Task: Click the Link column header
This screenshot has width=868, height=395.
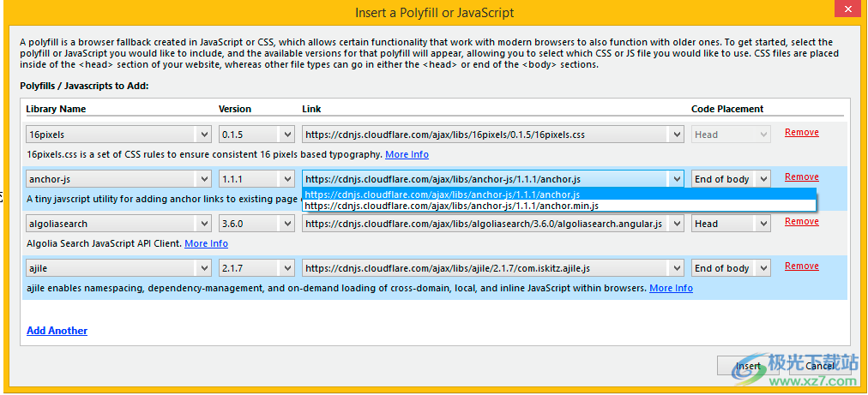Action: click(311, 109)
